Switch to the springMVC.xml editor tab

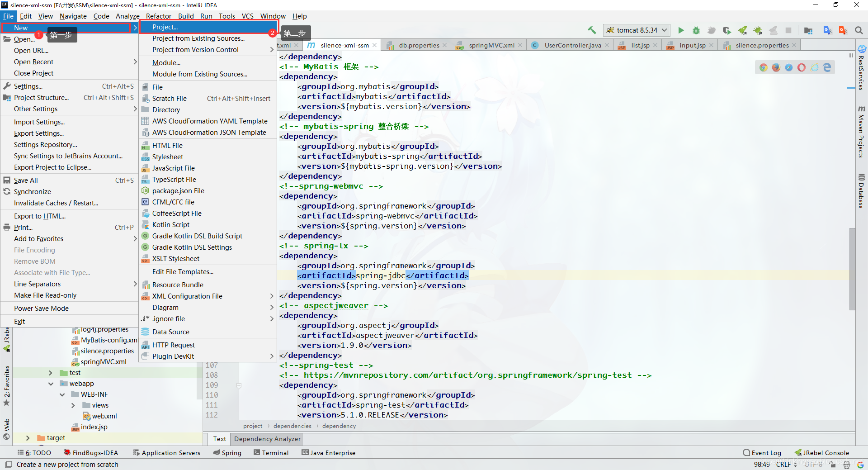tap(491, 45)
